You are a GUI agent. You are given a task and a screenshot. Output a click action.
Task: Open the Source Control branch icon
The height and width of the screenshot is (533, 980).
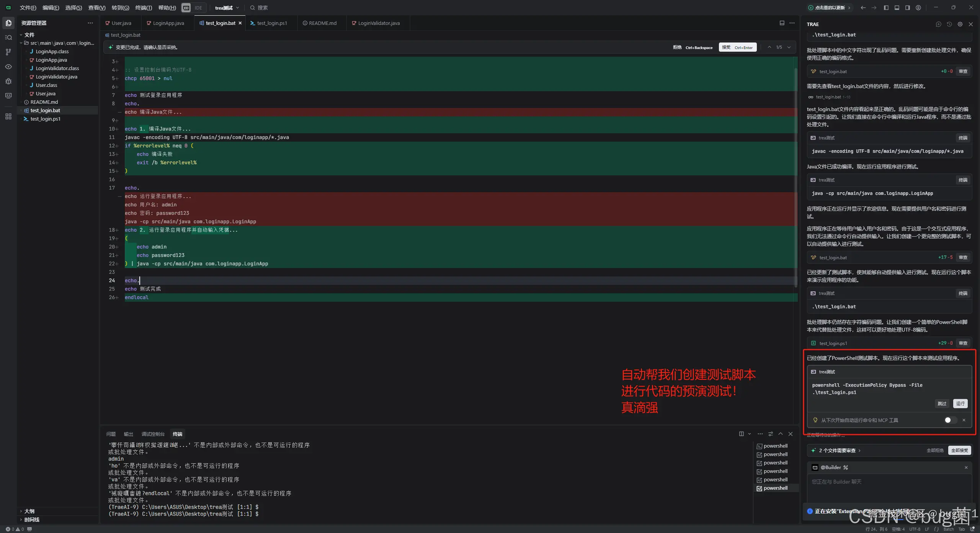point(8,52)
